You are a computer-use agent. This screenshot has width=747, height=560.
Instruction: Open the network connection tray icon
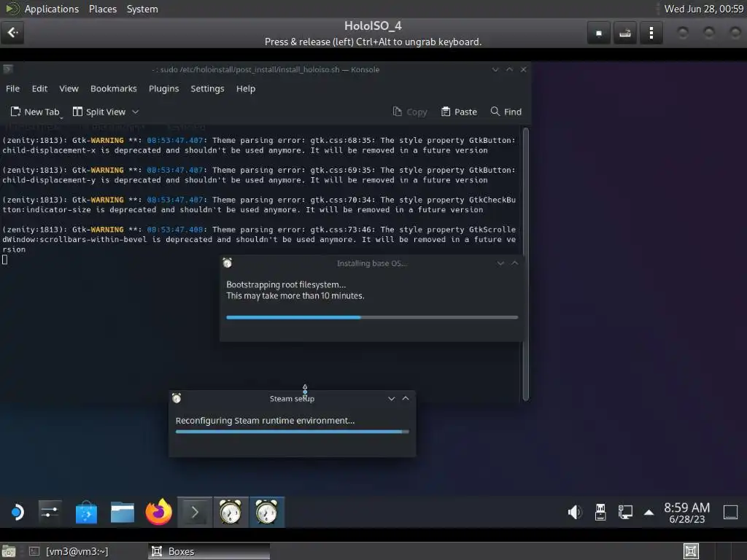pyautogui.click(x=625, y=513)
